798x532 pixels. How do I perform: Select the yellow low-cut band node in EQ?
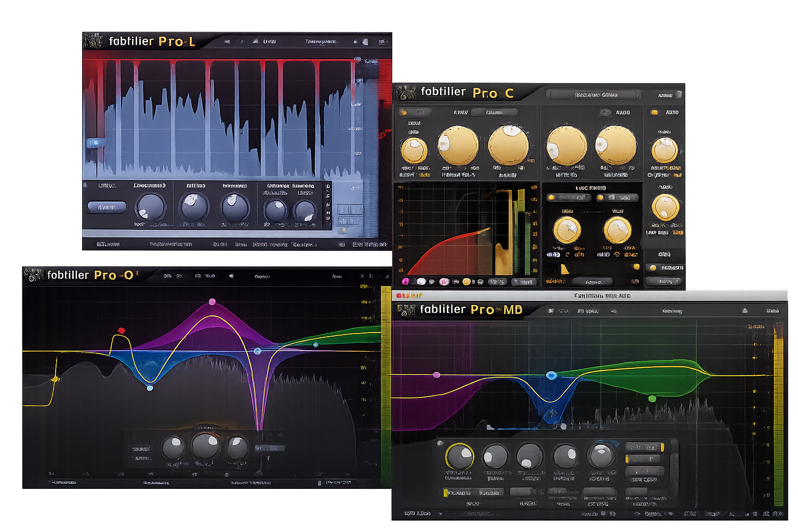55,379
